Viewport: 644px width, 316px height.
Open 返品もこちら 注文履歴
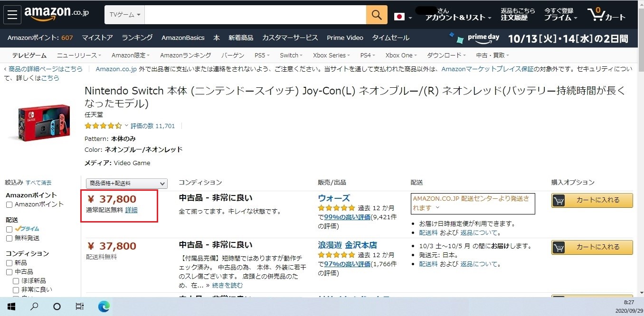(x=518, y=14)
